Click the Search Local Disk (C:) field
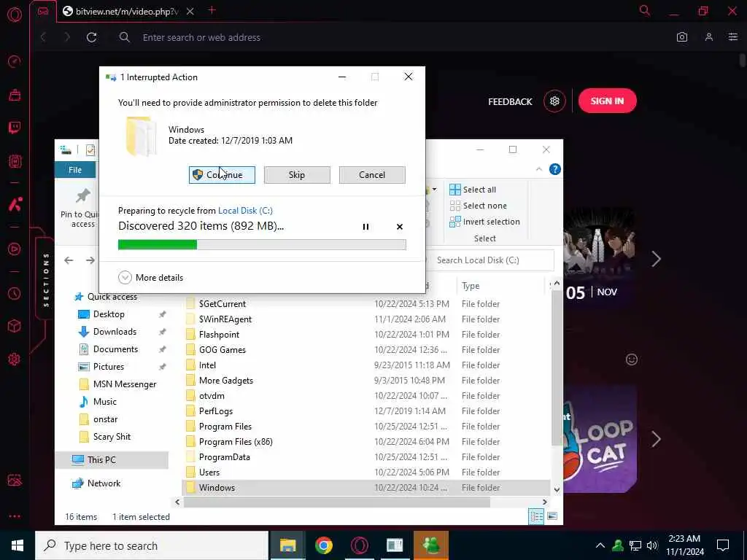Image resolution: width=747 pixels, height=560 pixels. coord(491,260)
